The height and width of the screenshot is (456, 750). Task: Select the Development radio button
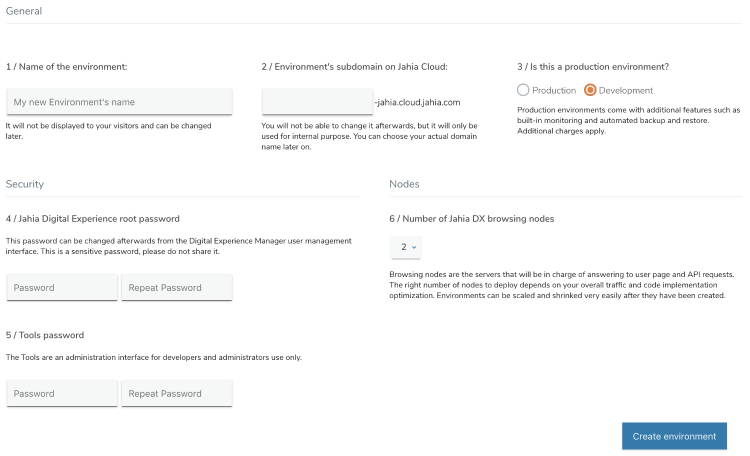click(x=590, y=90)
